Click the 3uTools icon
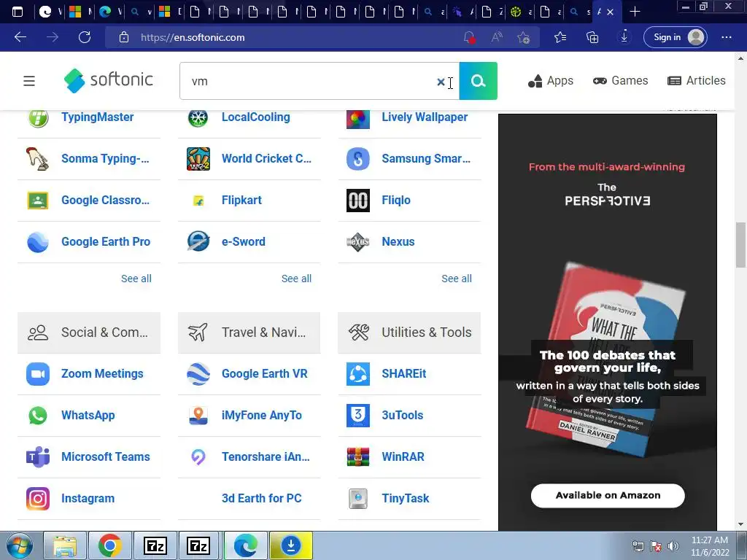This screenshot has width=747, height=560. click(x=358, y=415)
